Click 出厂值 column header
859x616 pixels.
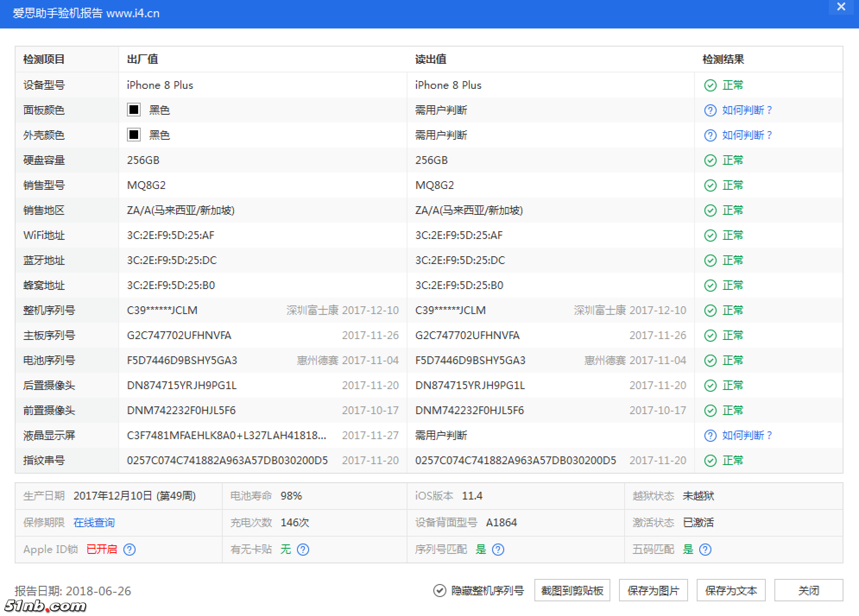(142, 59)
